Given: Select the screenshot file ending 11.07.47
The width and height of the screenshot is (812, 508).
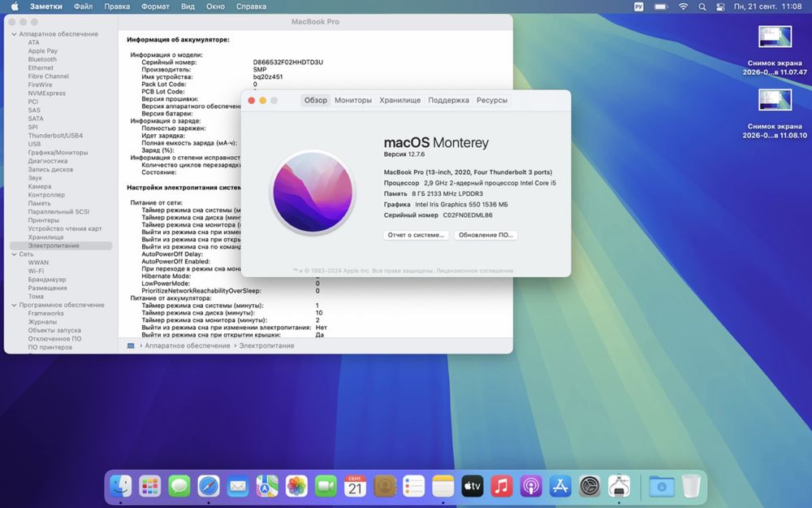Looking at the screenshot, I should pos(775,50).
